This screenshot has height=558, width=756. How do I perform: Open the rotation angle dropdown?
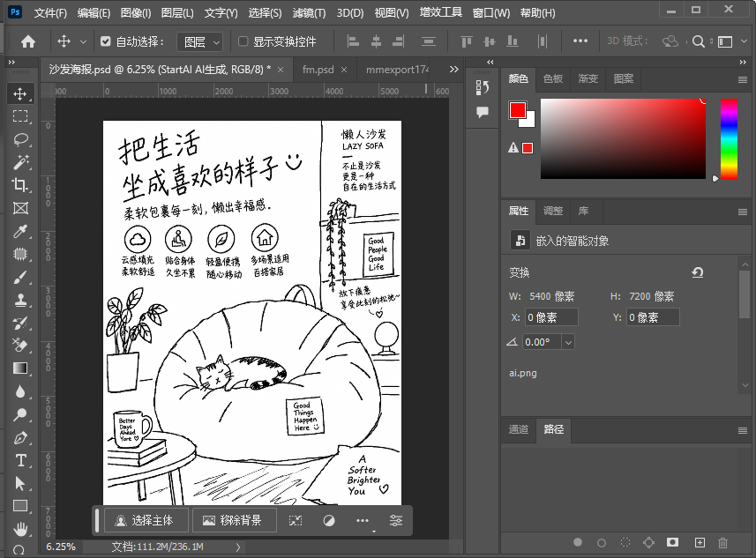click(568, 342)
